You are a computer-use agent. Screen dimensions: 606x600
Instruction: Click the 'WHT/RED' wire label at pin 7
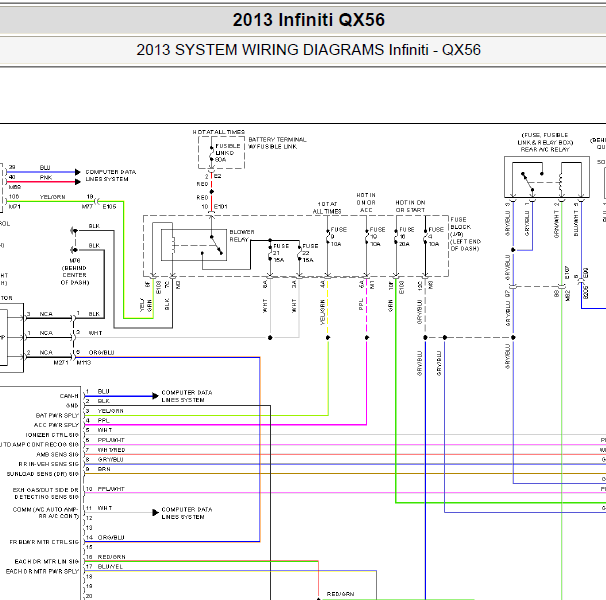point(112,450)
